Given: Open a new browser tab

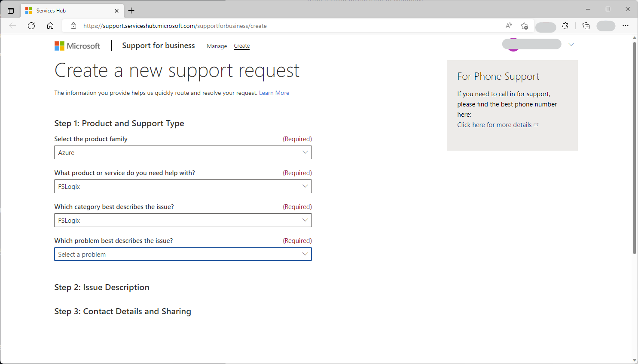Looking at the screenshot, I should tap(131, 11).
